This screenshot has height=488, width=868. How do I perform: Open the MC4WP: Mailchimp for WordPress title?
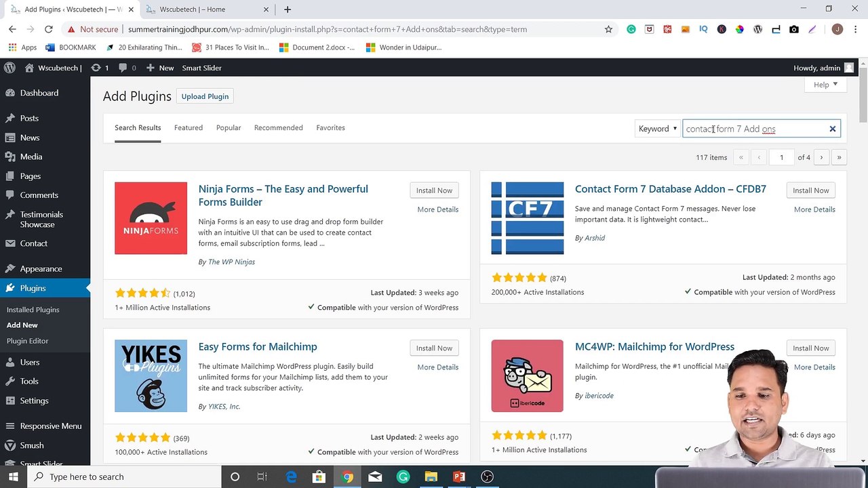[x=654, y=347]
